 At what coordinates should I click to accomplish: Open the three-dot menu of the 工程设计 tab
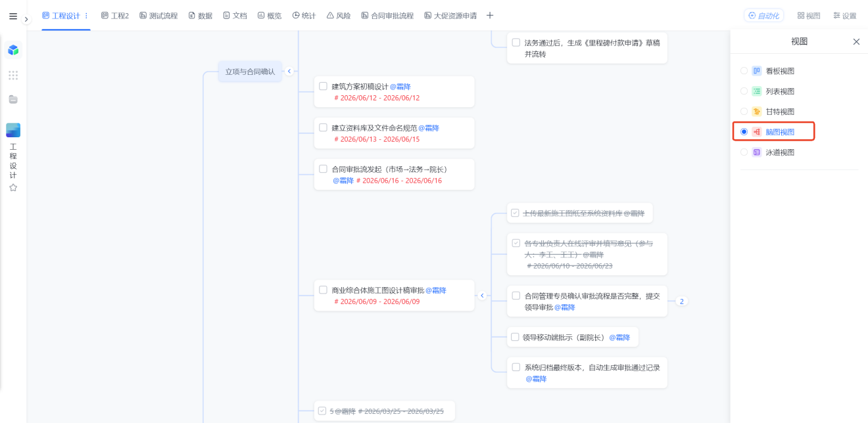pyautogui.click(x=86, y=15)
